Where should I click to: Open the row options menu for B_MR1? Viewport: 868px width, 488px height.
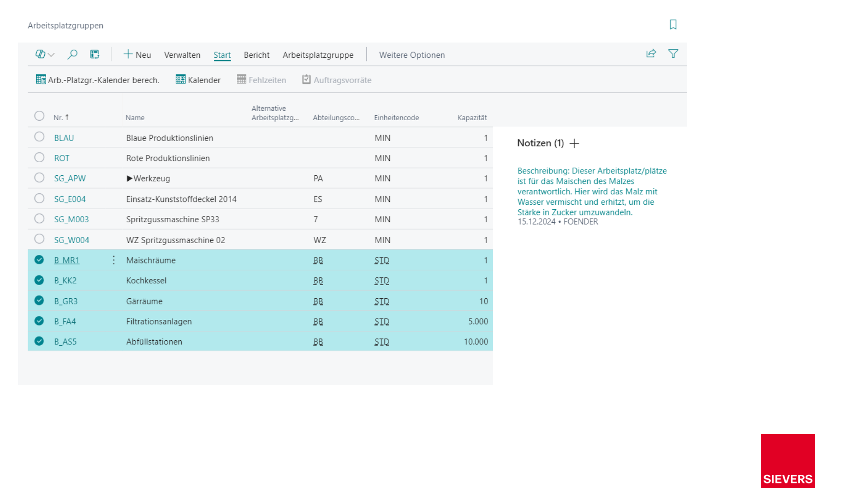(113, 260)
